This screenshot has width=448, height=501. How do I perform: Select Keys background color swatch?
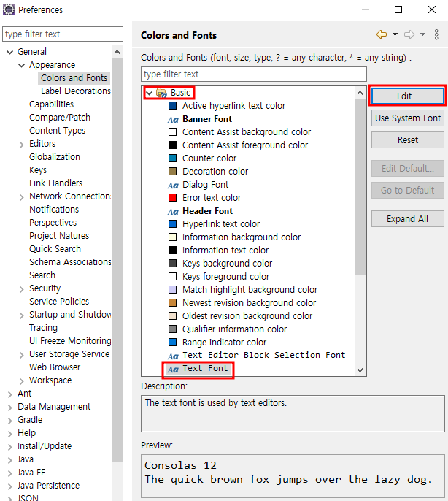tap(172, 263)
